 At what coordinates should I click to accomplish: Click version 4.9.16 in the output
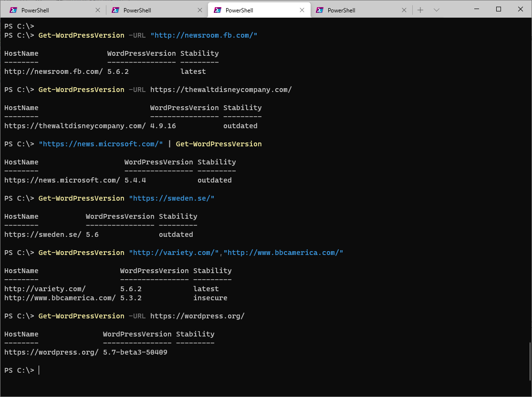pyautogui.click(x=163, y=126)
